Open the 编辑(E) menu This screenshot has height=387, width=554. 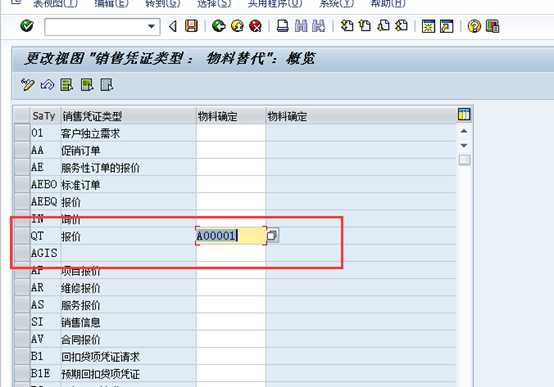point(111,4)
